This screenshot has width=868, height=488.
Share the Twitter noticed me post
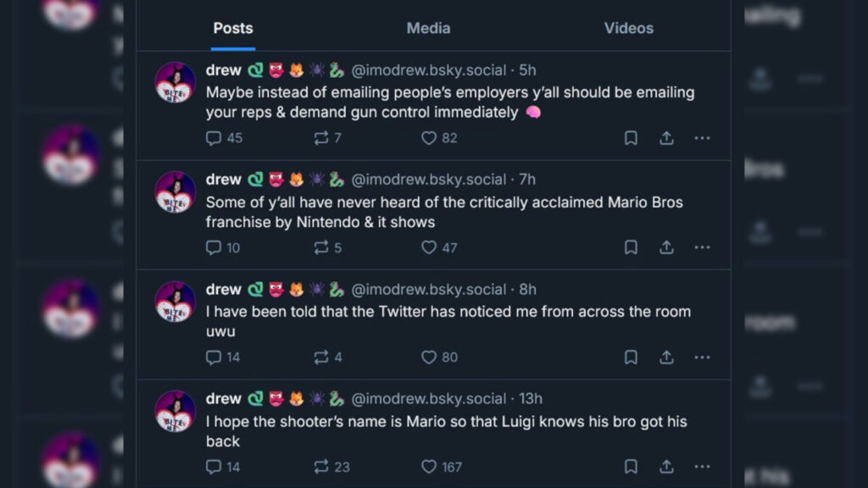tap(667, 358)
